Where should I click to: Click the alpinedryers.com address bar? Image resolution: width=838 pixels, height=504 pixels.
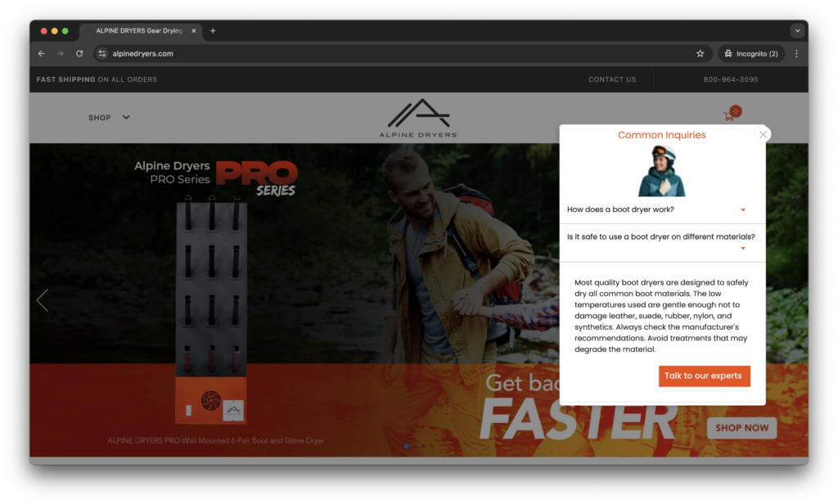click(x=393, y=53)
